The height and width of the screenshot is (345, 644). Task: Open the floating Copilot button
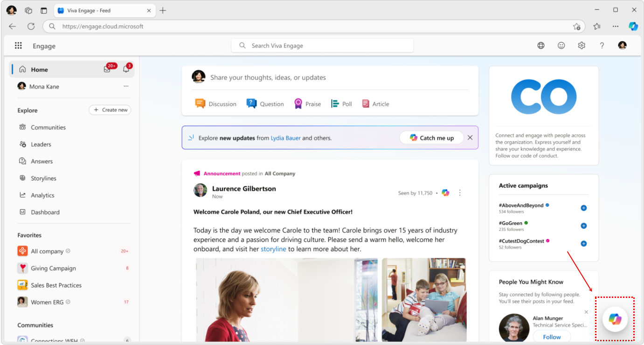point(615,319)
